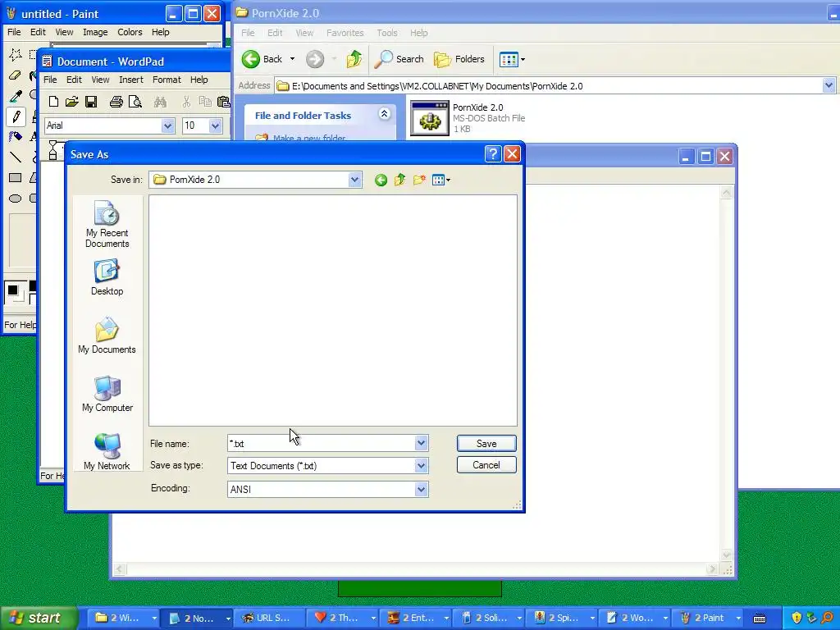Click the Save disk icon in WordPad
840x630 pixels.
tap(91, 101)
